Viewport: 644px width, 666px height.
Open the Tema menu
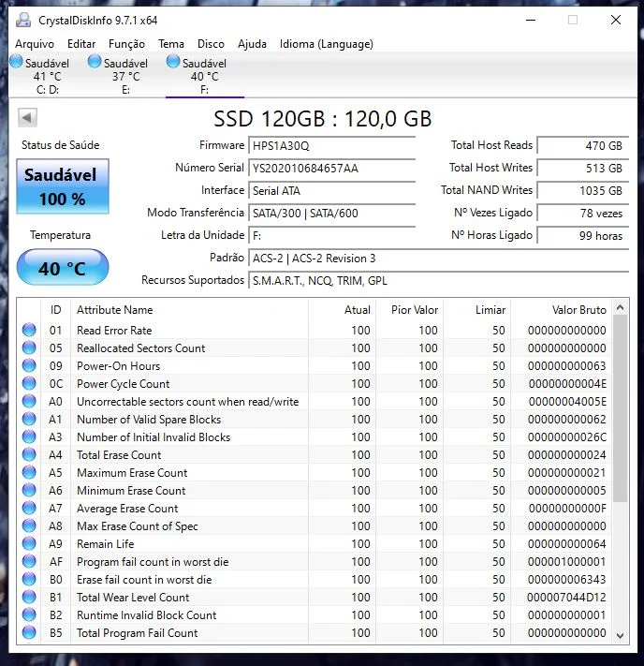click(x=171, y=44)
